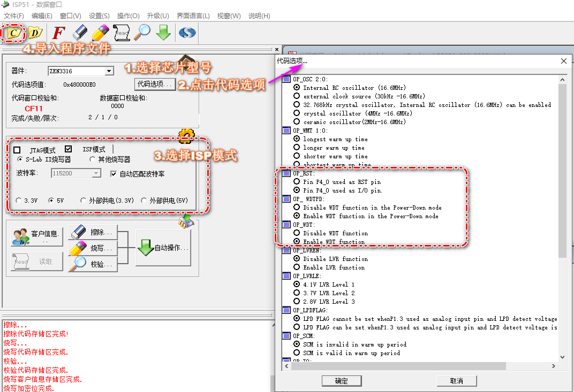Image resolution: width=574 pixels, height=392 pixels.
Task: Choose crystal oscillator (4MHz-16.6MHz) option
Action: click(297, 113)
